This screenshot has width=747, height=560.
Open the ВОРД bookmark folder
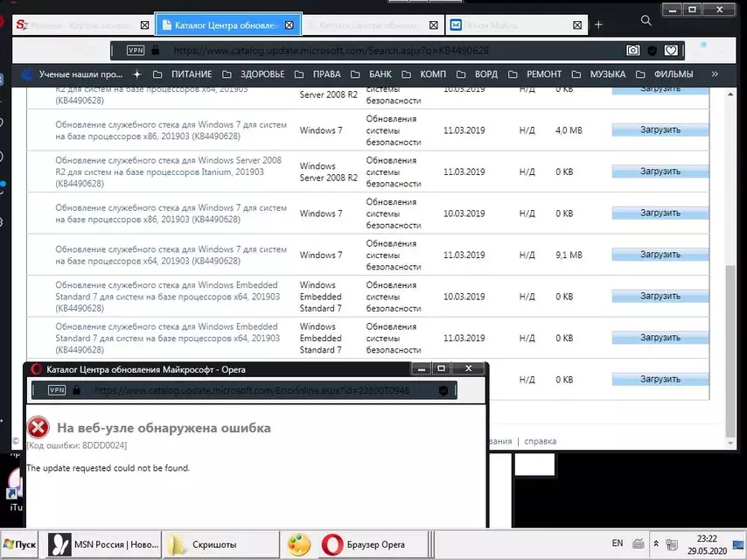(477, 74)
